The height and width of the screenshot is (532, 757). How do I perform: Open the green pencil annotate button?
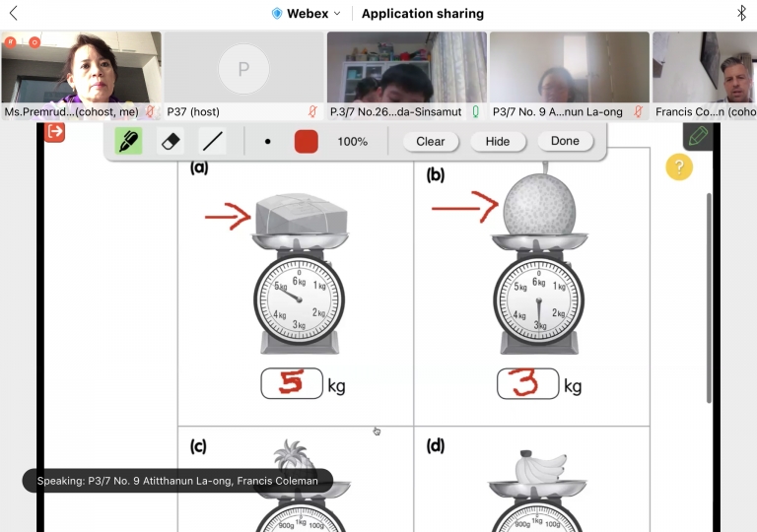(x=698, y=136)
